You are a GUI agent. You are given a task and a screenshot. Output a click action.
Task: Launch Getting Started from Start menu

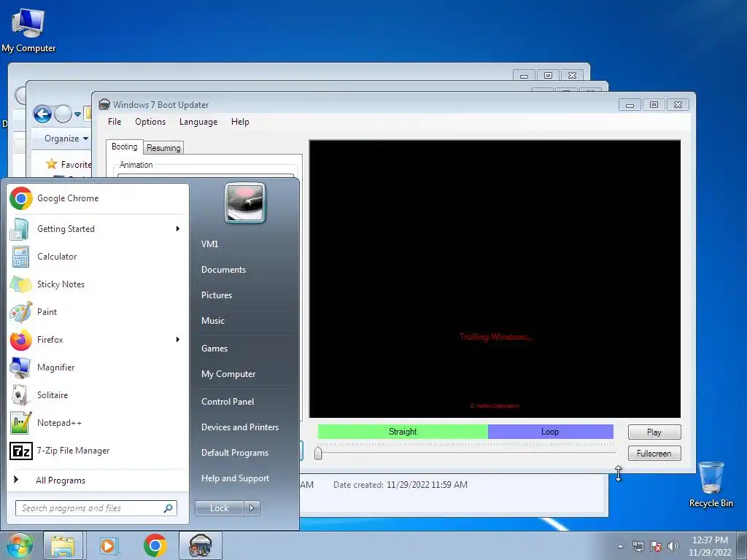point(98,229)
